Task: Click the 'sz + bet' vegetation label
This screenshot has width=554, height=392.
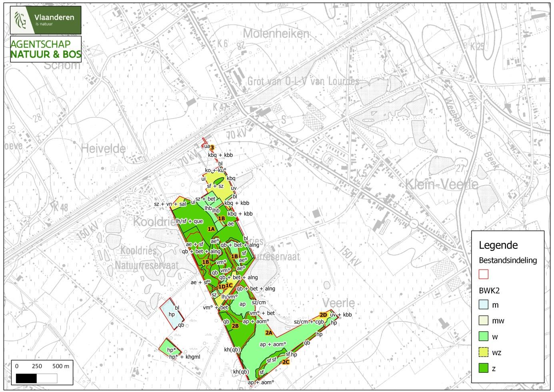Action: click(205, 199)
